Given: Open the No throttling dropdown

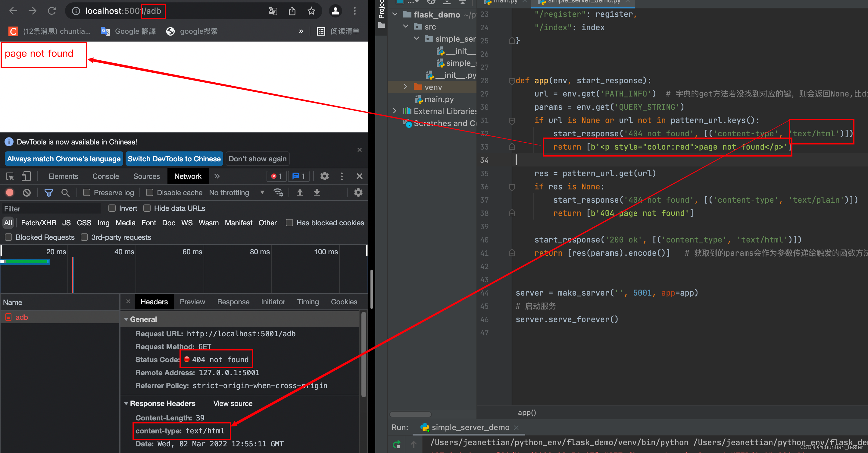Looking at the screenshot, I should click(x=236, y=192).
